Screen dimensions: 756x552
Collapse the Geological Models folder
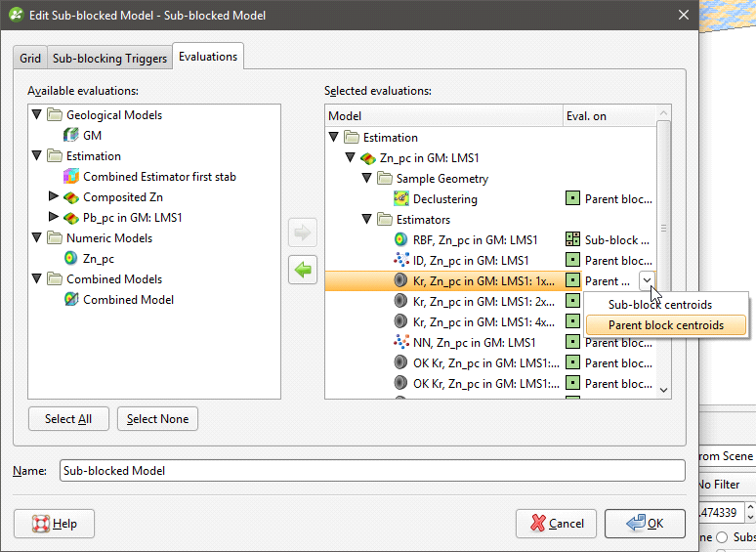tap(37, 114)
